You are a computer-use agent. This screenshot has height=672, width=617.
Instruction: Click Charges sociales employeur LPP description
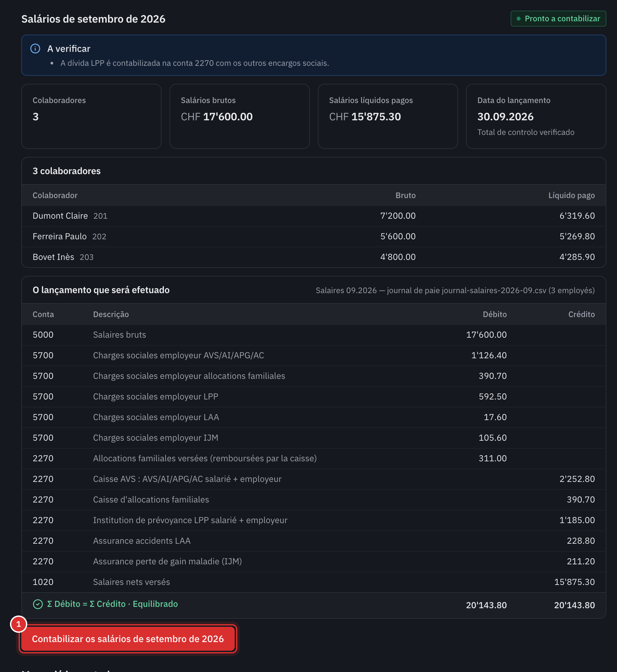pyautogui.click(x=156, y=396)
